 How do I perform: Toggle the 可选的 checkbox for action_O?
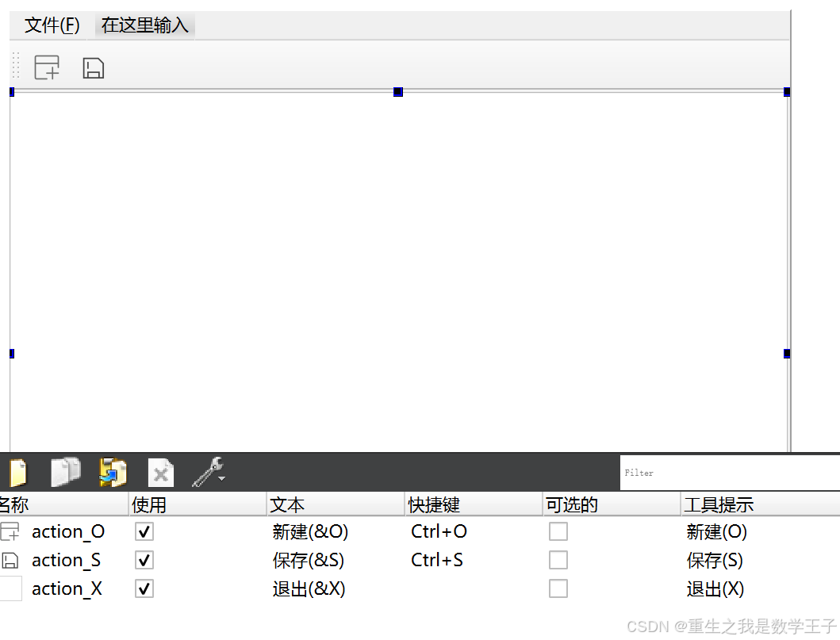point(558,532)
